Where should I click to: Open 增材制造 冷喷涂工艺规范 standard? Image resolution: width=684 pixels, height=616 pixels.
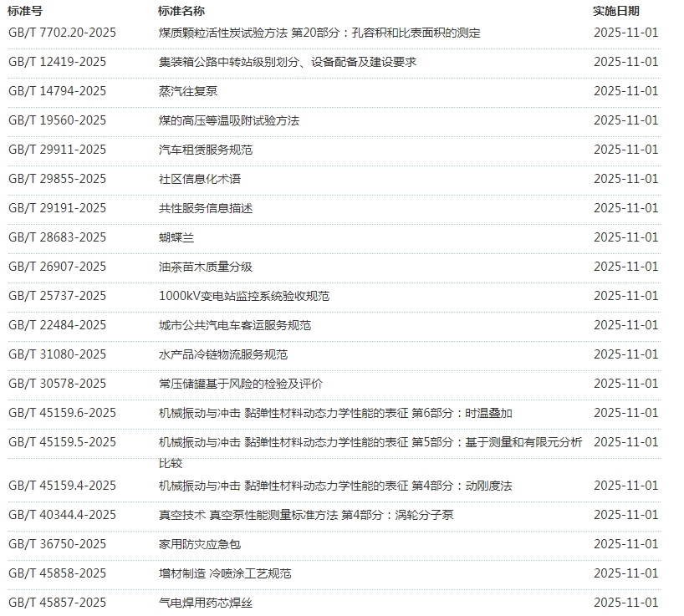click(224, 573)
